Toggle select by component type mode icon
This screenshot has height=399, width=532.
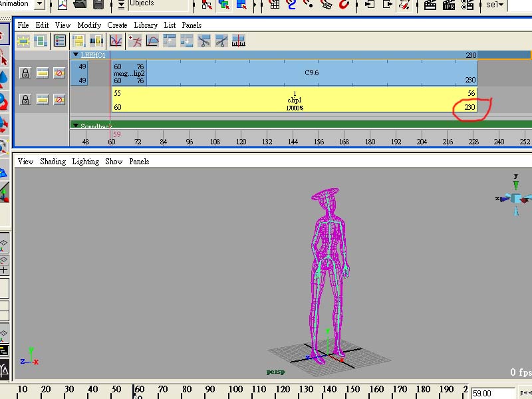click(x=241, y=5)
